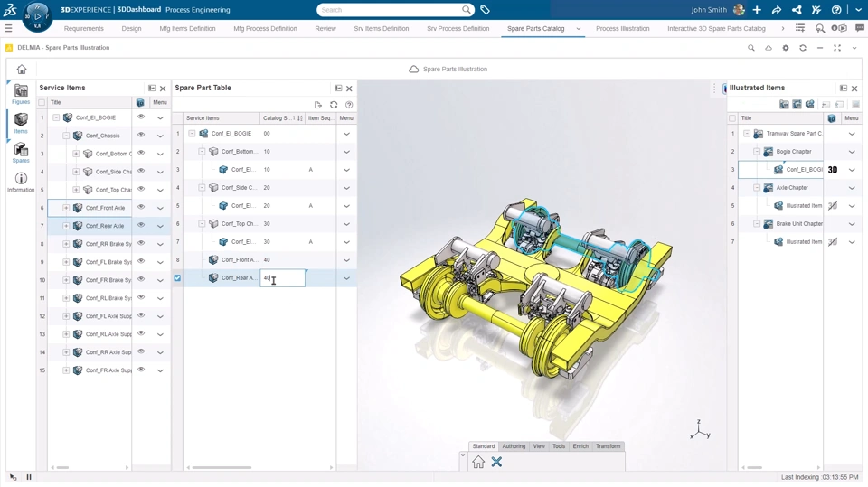The width and height of the screenshot is (868, 487).
Task: Open the 3DEXPERIENCE compass
Action: (x=37, y=16)
